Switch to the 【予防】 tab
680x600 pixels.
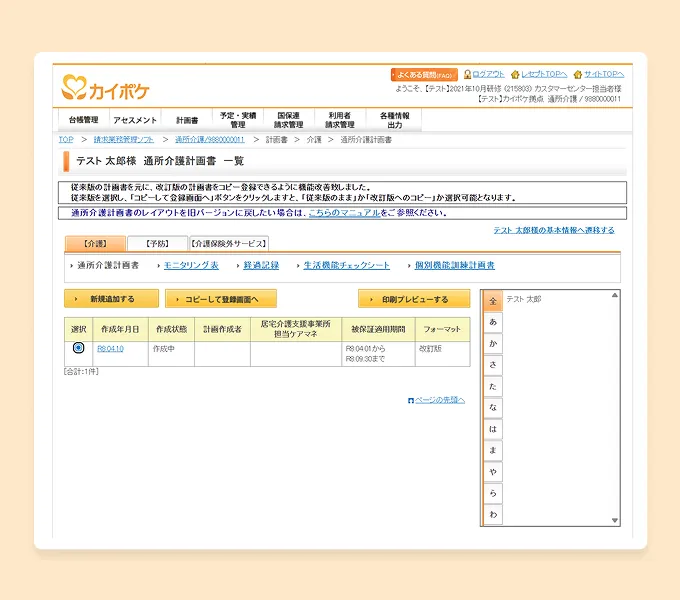[x=157, y=243]
